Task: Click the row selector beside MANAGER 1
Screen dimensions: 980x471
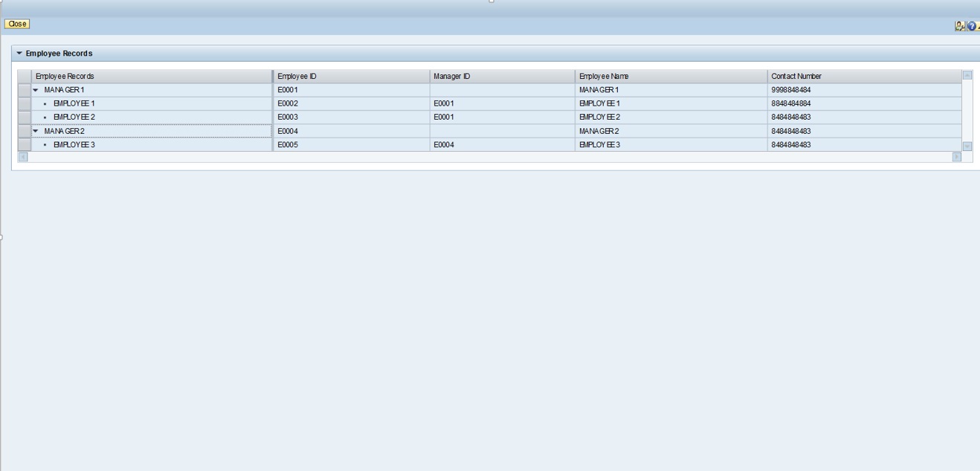Action: click(24, 89)
